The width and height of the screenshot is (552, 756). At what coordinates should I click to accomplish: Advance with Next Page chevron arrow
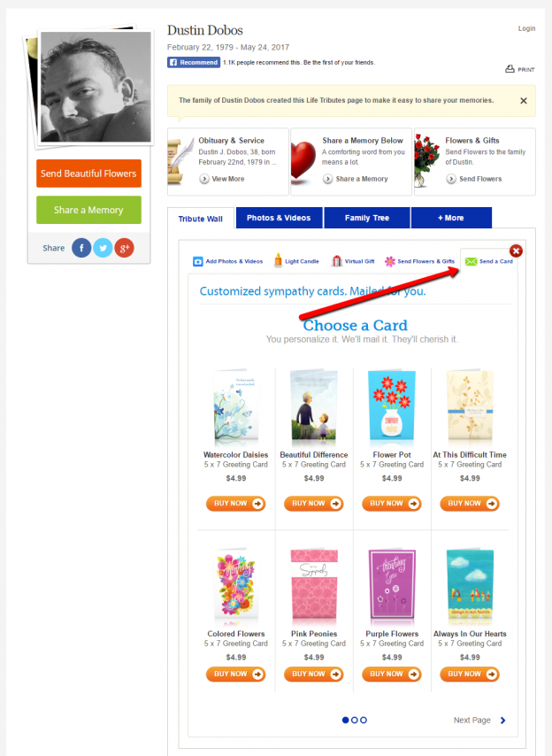point(502,721)
